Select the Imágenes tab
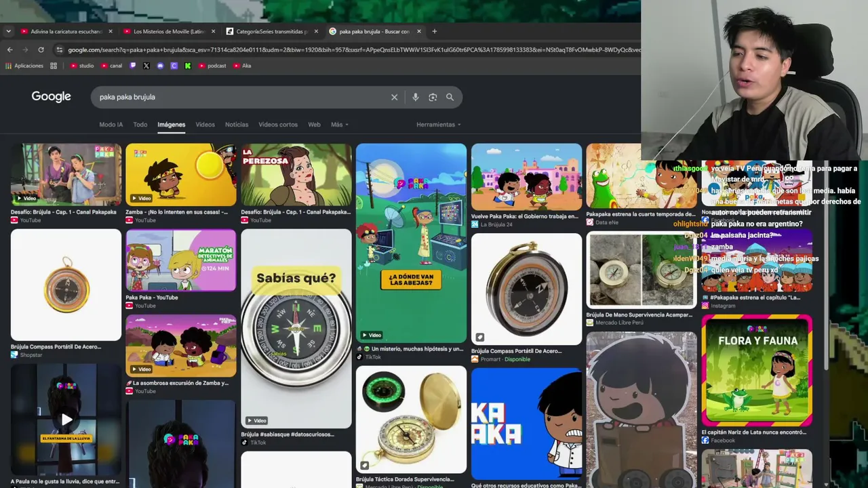This screenshot has height=488, width=868. point(172,125)
